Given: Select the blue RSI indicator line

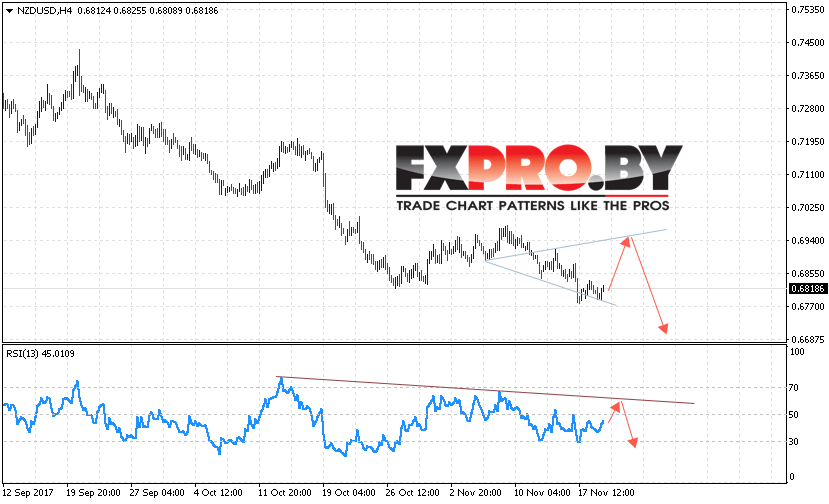Looking at the screenshot, I should (303, 418).
